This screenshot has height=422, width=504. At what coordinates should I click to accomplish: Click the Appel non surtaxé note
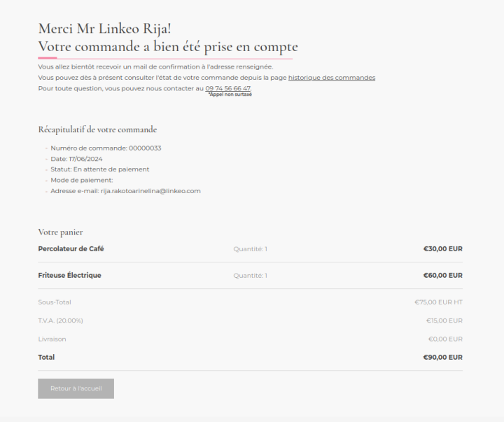click(x=230, y=94)
